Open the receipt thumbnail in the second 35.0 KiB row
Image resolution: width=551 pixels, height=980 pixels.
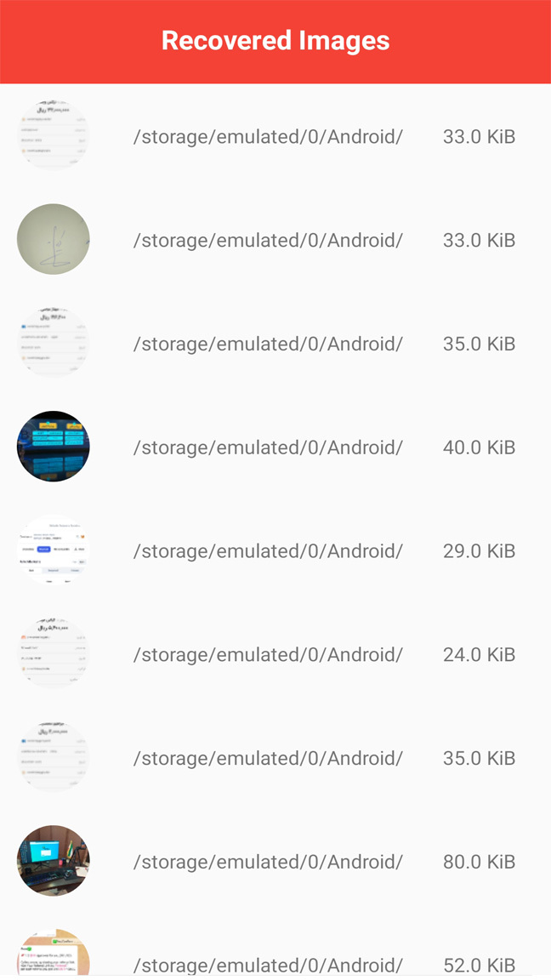coord(53,758)
